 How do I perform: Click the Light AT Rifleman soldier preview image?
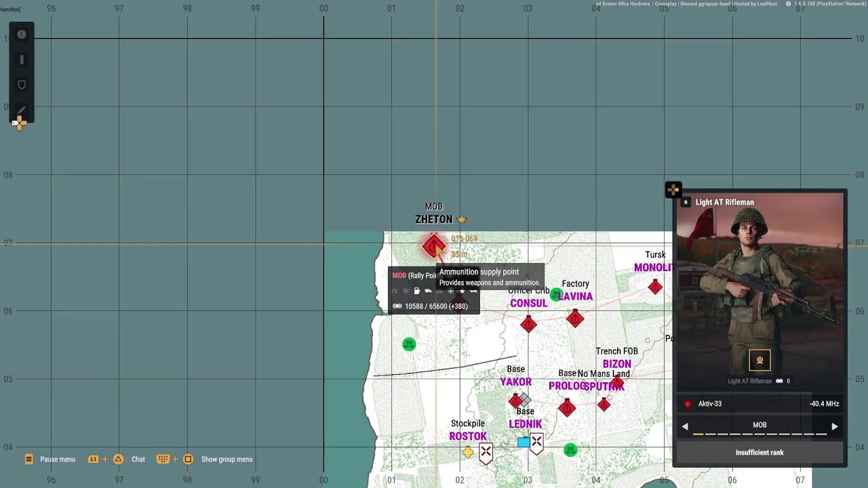[759, 291]
